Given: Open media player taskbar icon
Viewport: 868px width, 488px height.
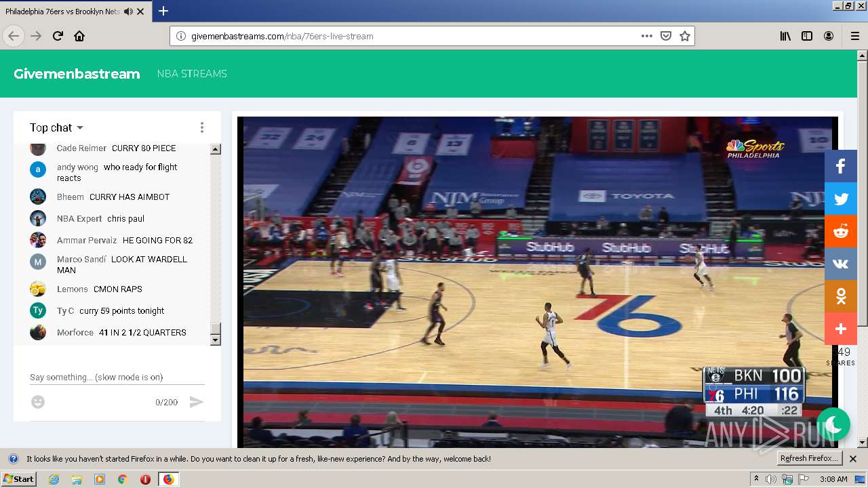Looking at the screenshot, I should tap(100, 479).
